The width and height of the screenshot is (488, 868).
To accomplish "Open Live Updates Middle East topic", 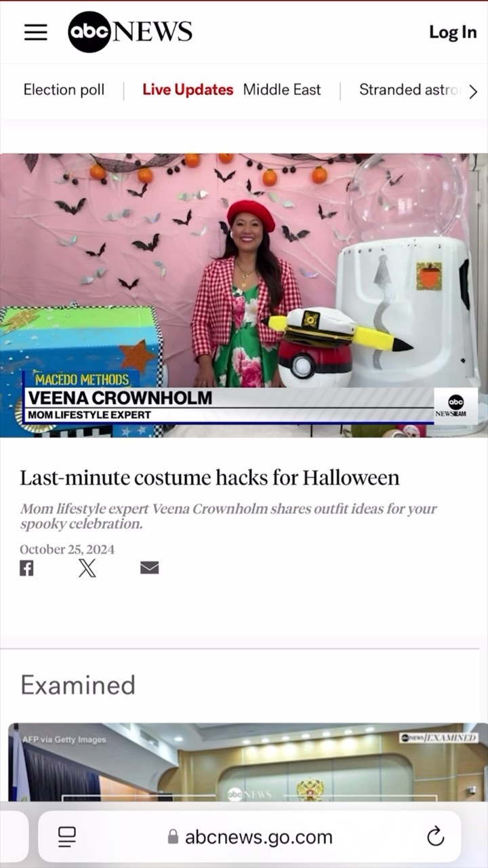I will point(232,90).
